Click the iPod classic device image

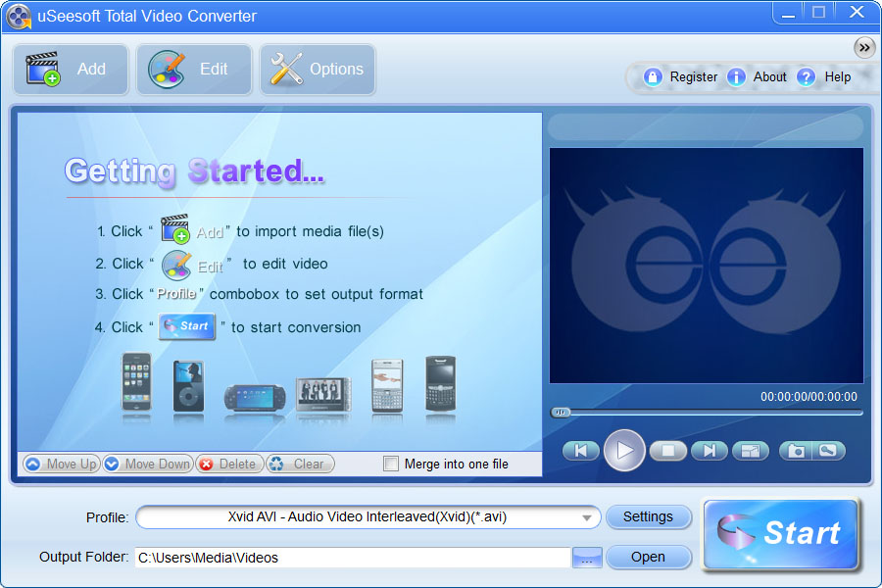pos(188,386)
